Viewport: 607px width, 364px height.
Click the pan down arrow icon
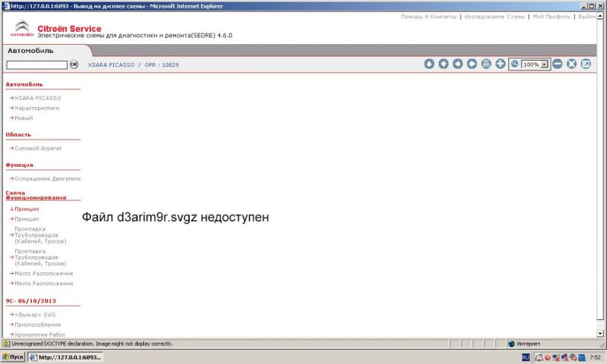coord(443,64)
